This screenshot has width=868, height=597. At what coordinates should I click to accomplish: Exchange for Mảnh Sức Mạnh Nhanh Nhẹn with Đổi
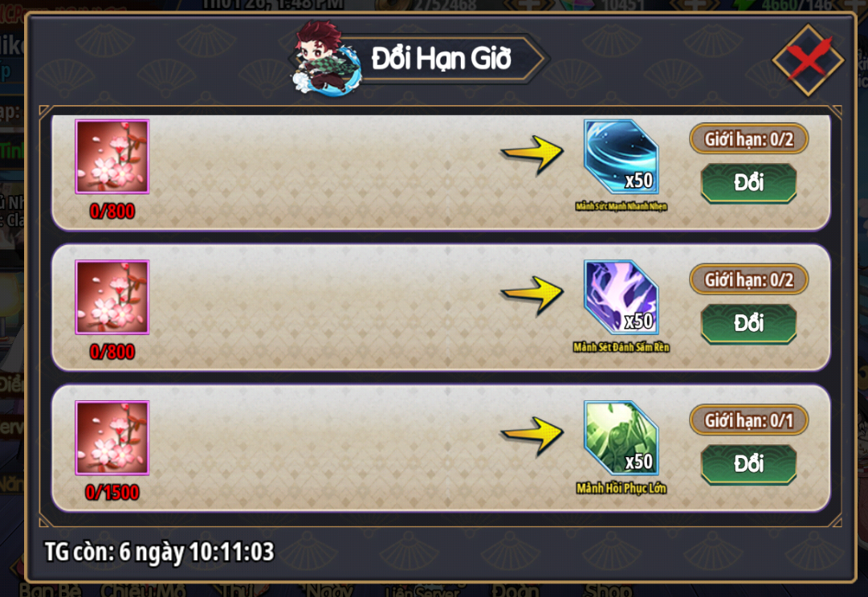748,182
